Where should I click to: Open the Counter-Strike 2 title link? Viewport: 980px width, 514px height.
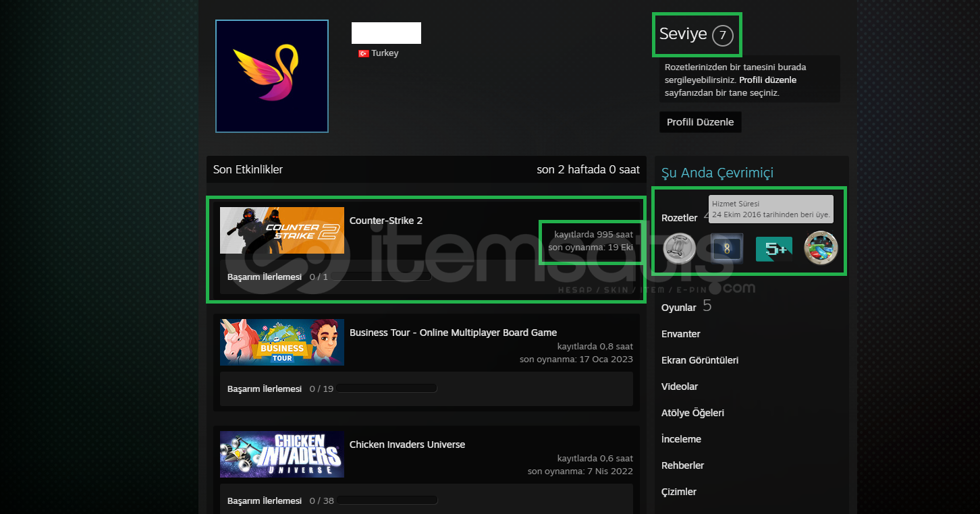pyautogui.click(x=386, y=221)
